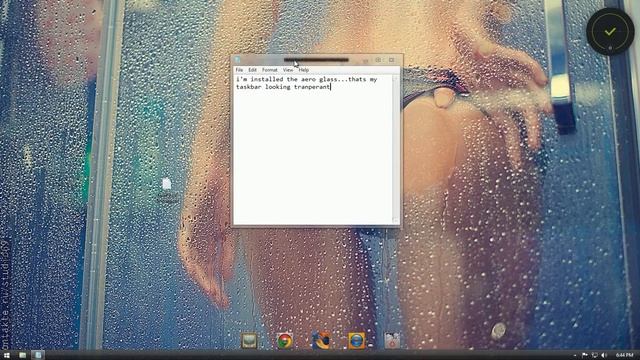Open the blue globe dock icon
Image resolution: width=640 pixels, height=360 pixels.
coord(356,340)
